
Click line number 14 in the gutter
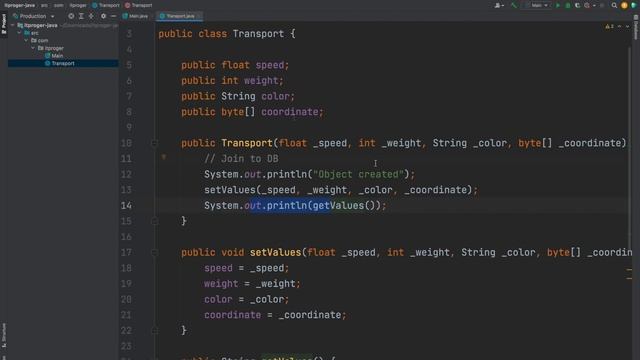(127, 205)
